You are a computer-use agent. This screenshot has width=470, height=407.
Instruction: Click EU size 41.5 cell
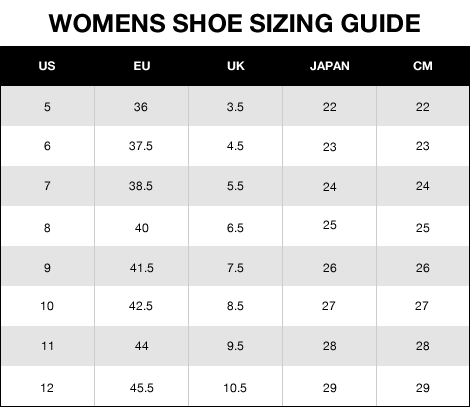(x=142, y=268)
